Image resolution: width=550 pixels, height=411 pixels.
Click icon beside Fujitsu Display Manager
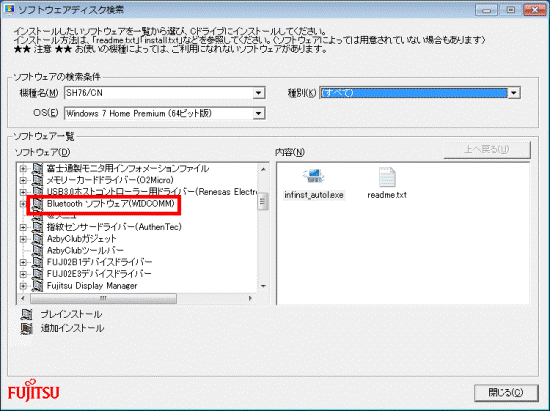tap(37, 285)
